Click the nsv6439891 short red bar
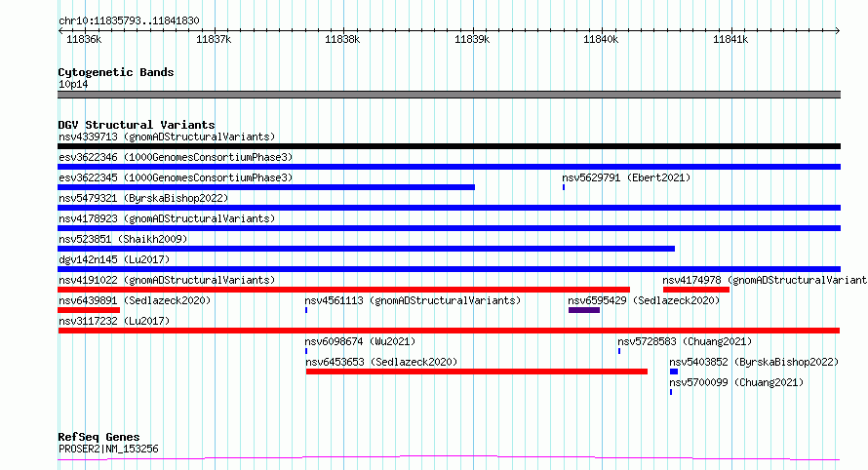This screenshot has height=470, width=868. [x=89, y=310]
